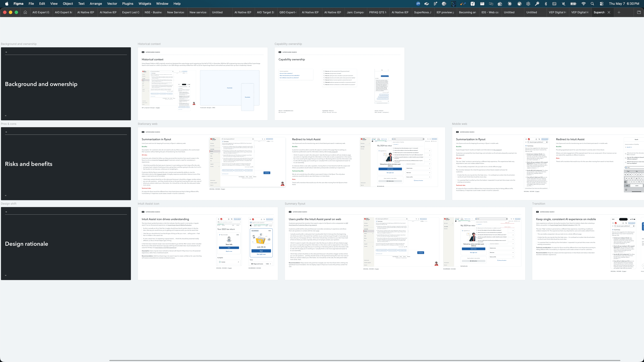Click the window panel icon after the tabs

[x=639, y=12]
